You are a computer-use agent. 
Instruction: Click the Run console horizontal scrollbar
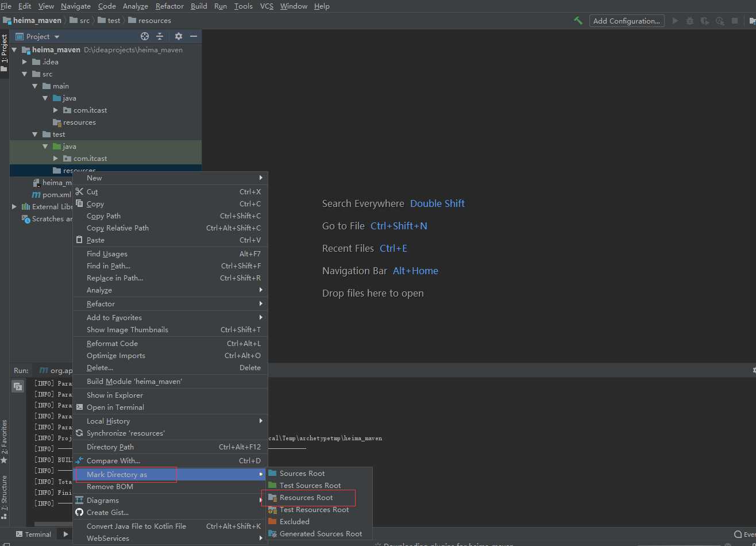click(x=52, y=524)
